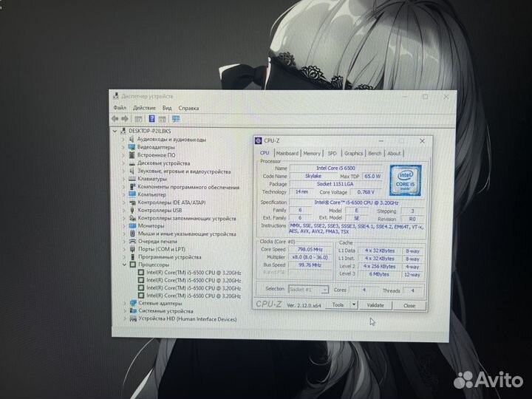The height and width of the screenshot is (399, 532).
Task: Expand the Порты (COM и LPT) node
Action: click(124, 250)
